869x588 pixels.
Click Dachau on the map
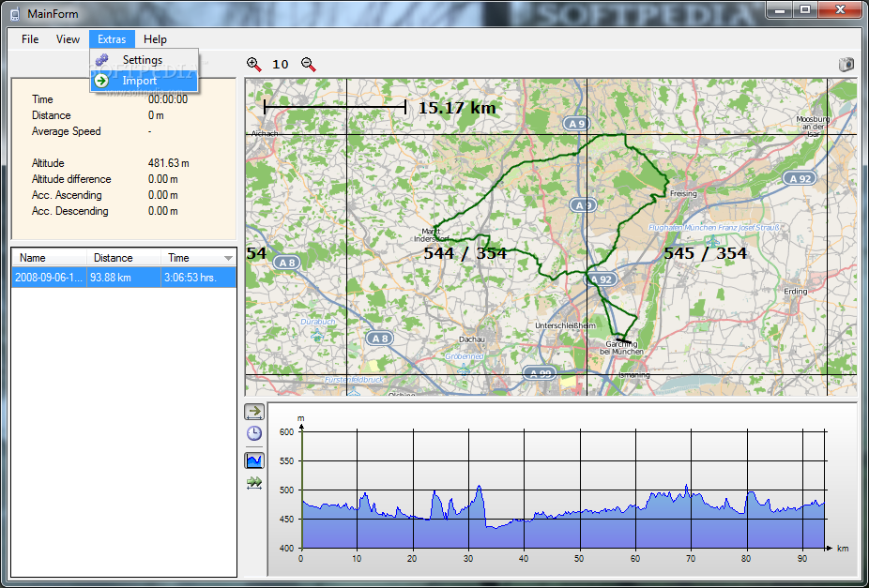tap(472, 339)
